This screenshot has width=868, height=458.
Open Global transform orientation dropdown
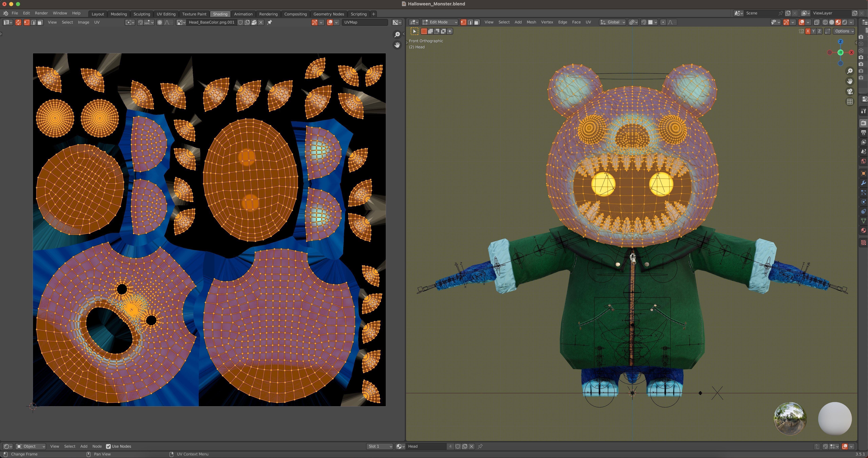pos(613,22)
